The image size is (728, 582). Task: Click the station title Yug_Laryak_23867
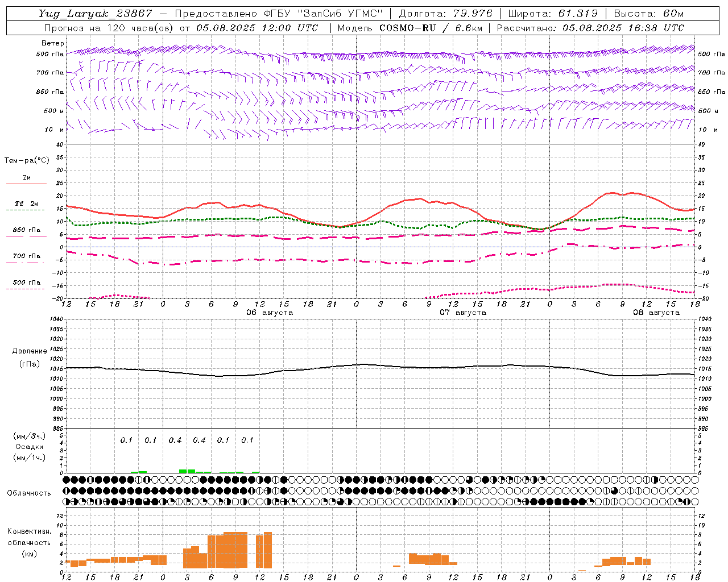tap(96, 14)
